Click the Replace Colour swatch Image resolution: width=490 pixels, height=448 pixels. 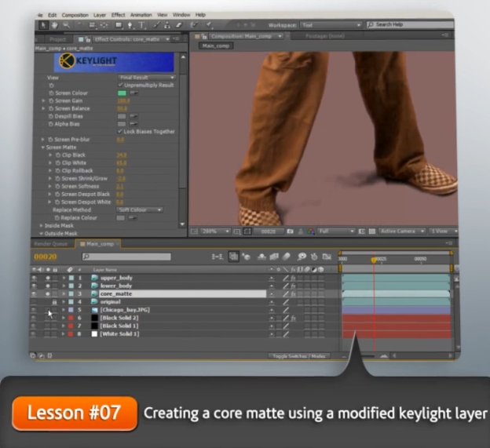[121, 218]
